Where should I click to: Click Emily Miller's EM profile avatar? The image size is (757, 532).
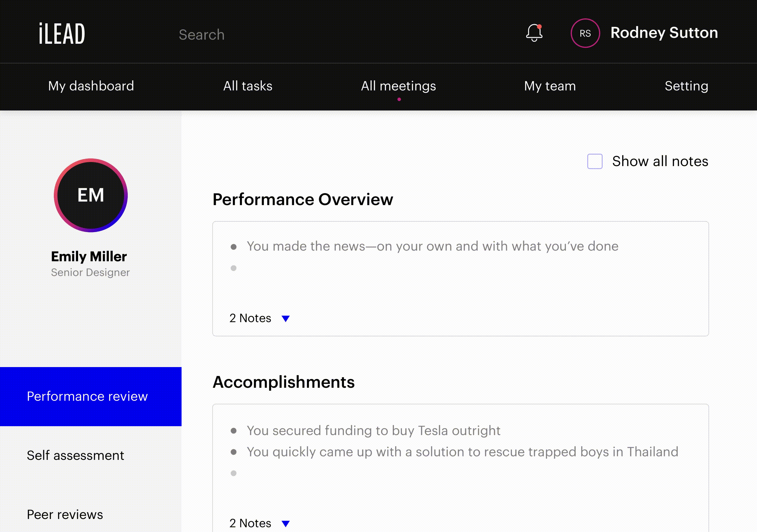(91, 195)
